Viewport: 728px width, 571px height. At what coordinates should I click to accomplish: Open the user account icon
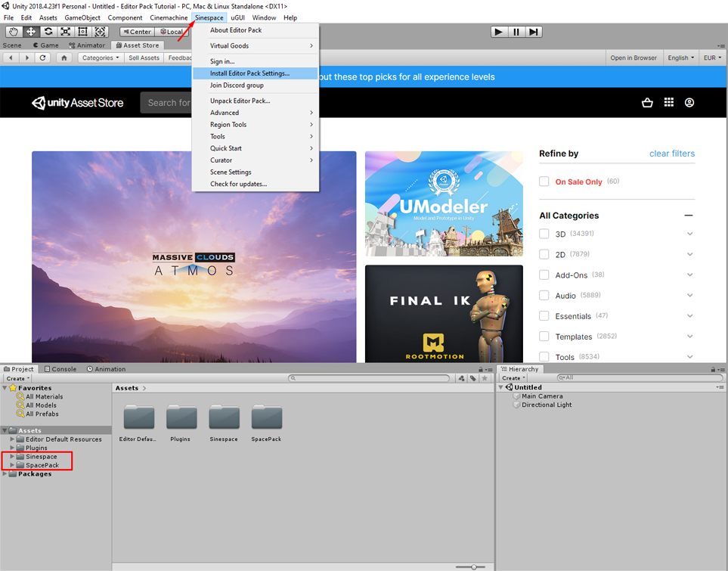tap(689, 102)
